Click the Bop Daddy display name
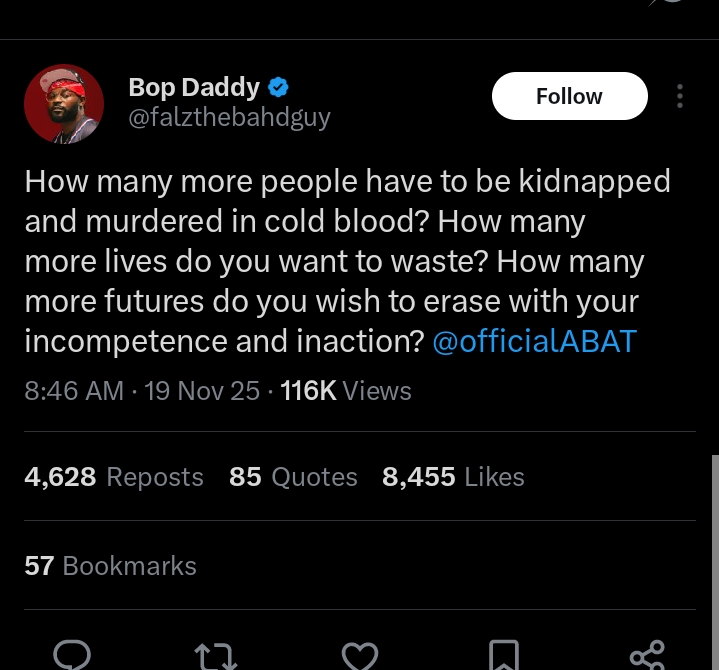This screenshot has height=670, width=719. [x=194, y=88]
